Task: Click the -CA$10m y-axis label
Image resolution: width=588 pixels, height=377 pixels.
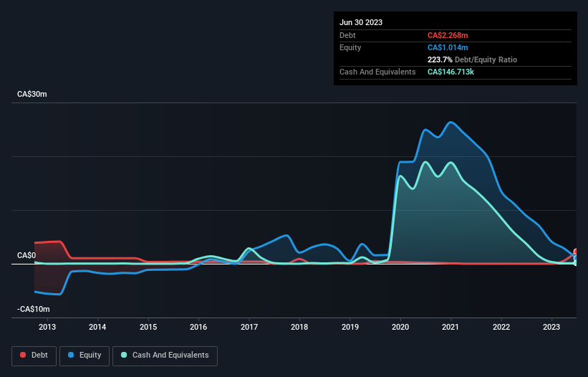Action: (x=34, y=309)
